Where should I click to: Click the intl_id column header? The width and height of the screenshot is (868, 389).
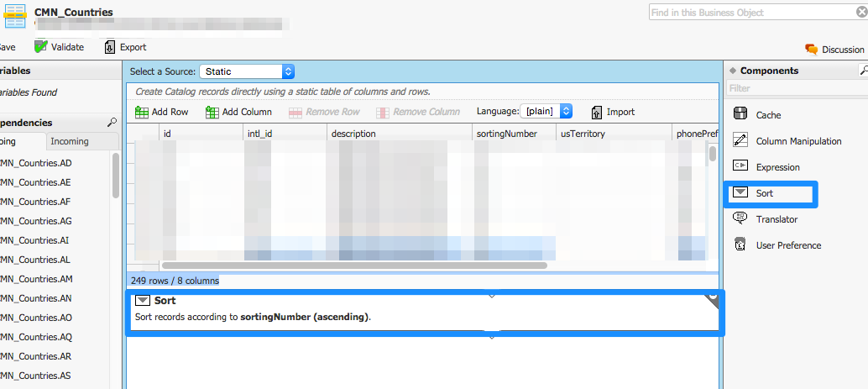(285, 134)
